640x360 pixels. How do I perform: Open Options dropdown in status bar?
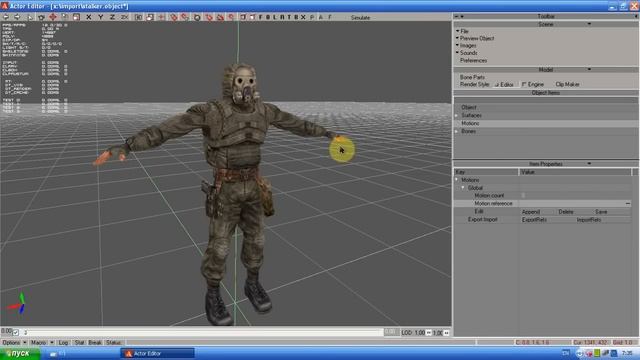(x=15, y=342)
